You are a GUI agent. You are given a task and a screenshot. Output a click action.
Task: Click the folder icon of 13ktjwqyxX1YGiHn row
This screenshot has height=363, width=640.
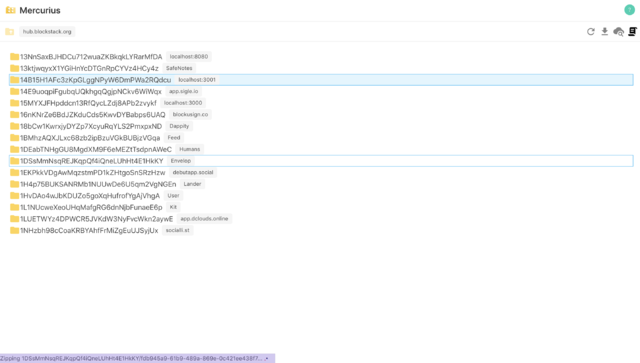pos(14,68)
